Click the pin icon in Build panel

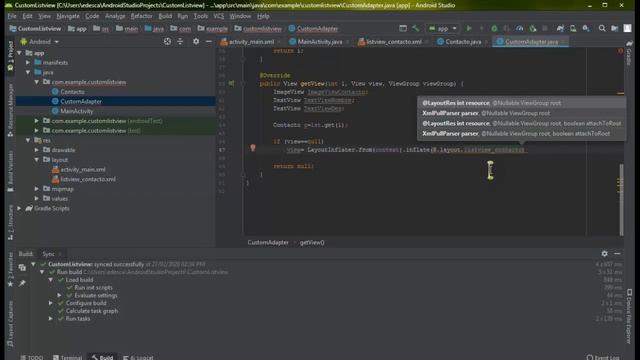click(x=22, y=283)
